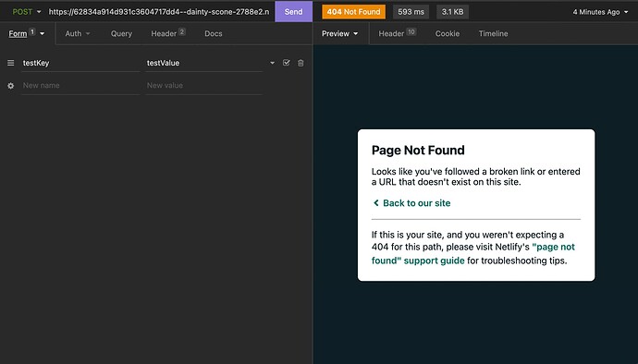Switch to the Auth tab

click(78, 34)
